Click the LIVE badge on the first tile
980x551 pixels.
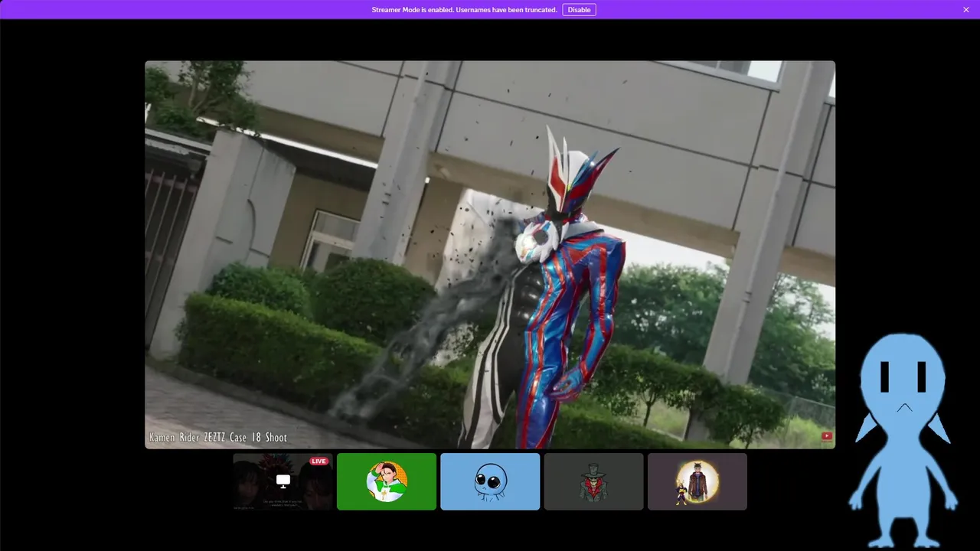click(x=318, y=461)
